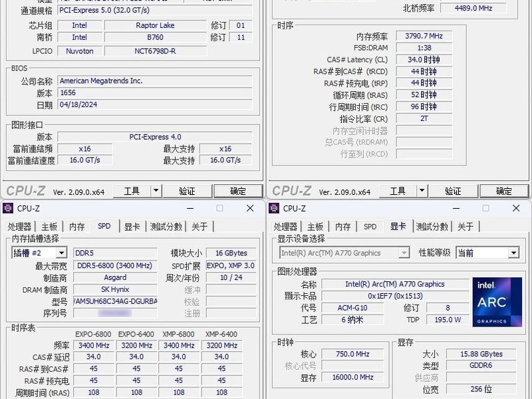This screenshot has height=399, width=532.
Task: Click the EXPO-6800 timing column header
Action: tap(93, 334)
